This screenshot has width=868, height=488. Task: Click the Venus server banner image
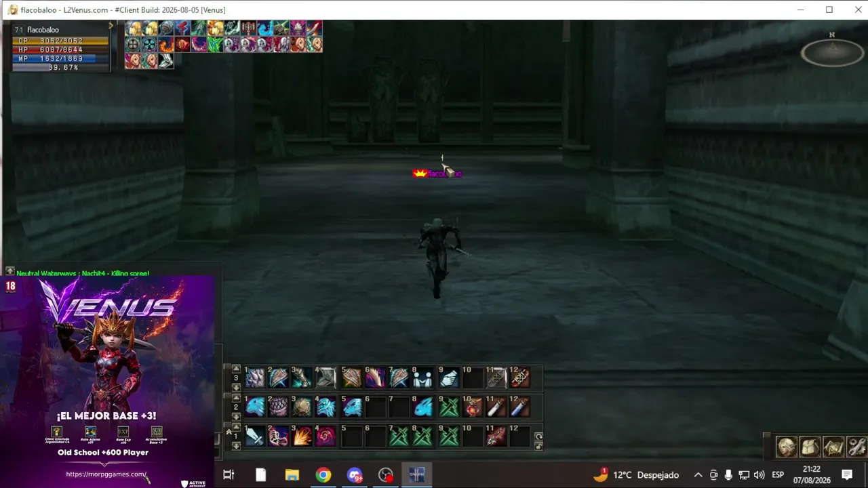click(107, 382)
